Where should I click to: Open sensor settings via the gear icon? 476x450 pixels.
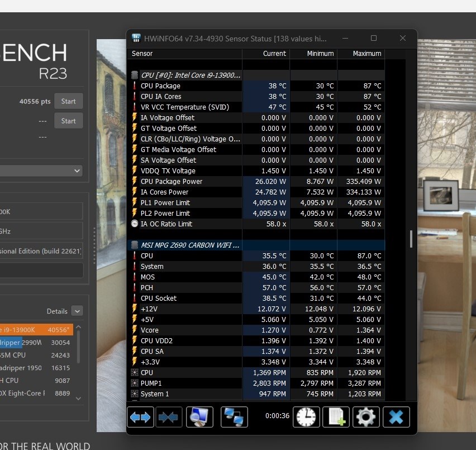pyautogui.click(x=366, y=417)
